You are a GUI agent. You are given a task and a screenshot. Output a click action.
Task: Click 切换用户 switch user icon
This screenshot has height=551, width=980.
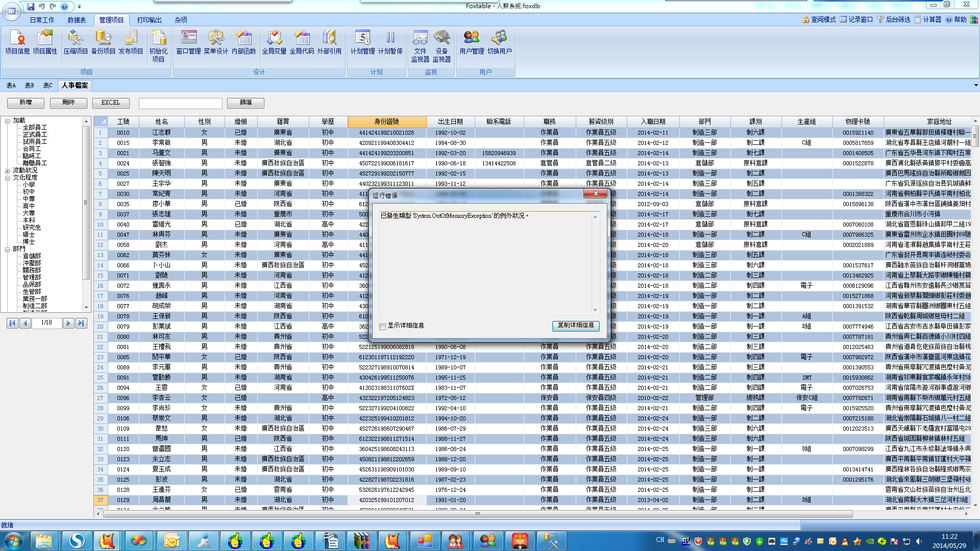pos(499,42)
